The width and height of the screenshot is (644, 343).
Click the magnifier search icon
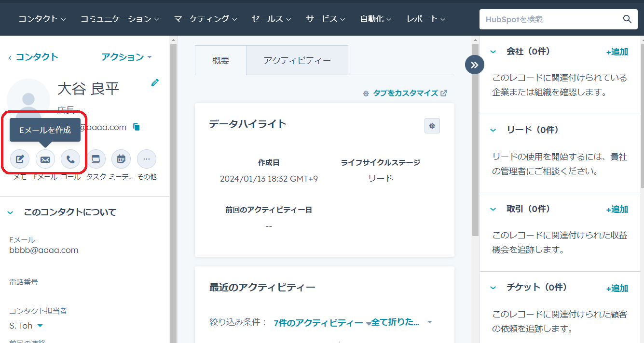click(x=627, y=19)
